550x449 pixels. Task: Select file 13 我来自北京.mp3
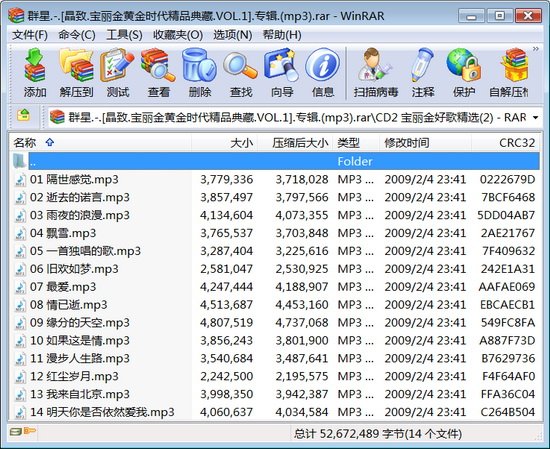[x=275, y=394]
